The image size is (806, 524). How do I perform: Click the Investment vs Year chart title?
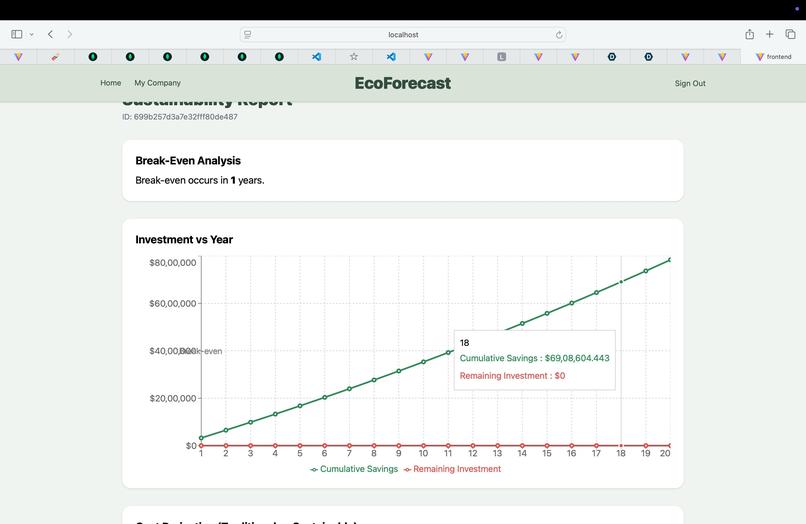click(184, 240)
